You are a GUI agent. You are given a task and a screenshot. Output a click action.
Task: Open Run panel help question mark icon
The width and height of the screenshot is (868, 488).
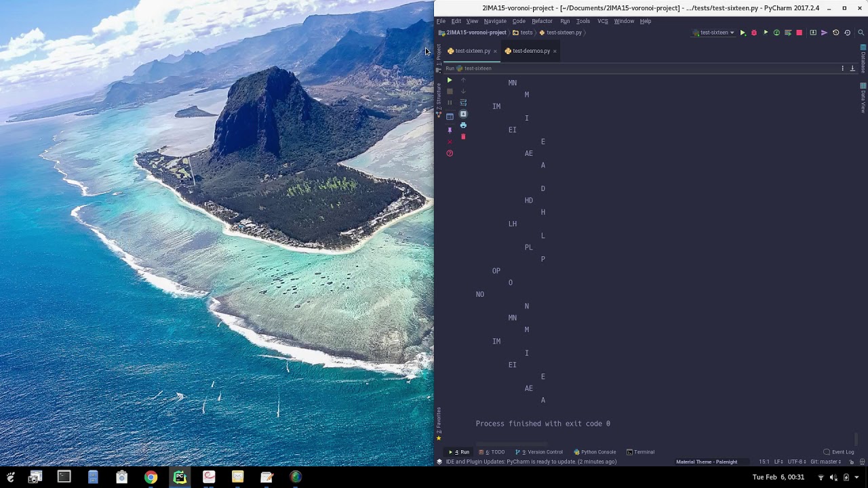click(x=449, y=153)
